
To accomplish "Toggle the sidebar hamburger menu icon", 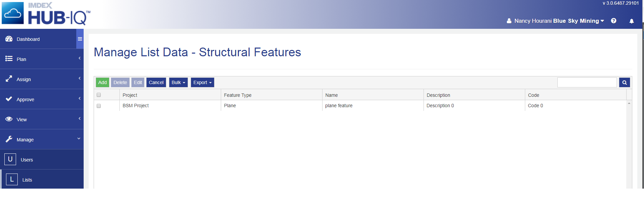I will pyautogui.click(x=80, y=39).
